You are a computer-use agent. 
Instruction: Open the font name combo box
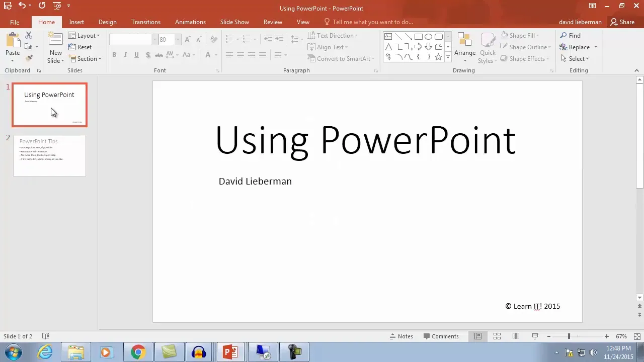click(x=133, y=39)
